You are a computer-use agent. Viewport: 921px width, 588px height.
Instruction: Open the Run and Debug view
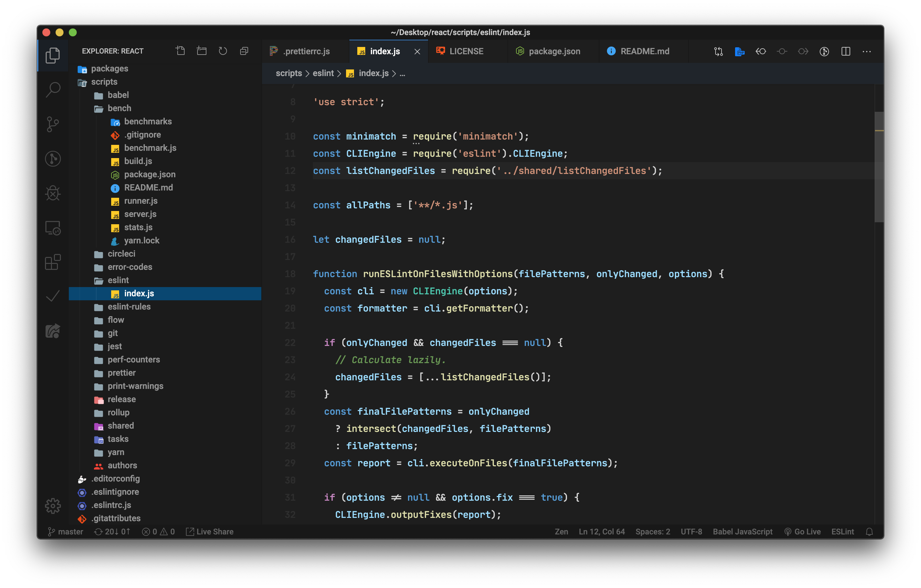53,193
